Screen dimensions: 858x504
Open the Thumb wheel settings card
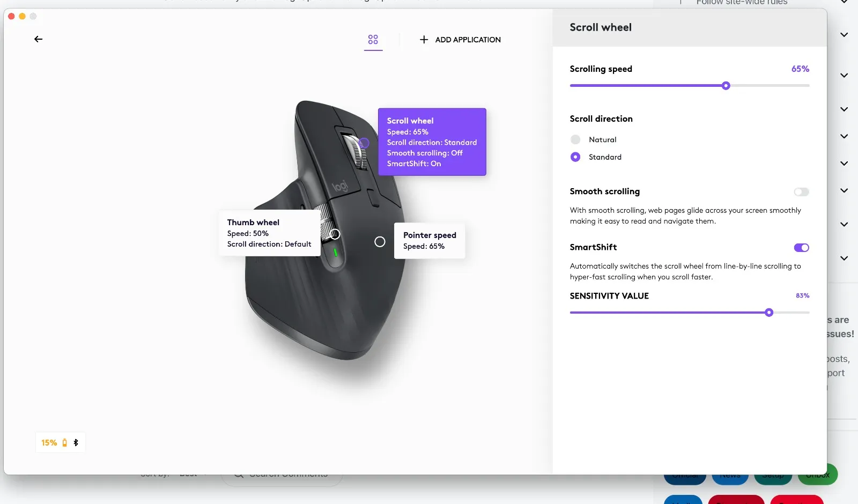[269, 233]
